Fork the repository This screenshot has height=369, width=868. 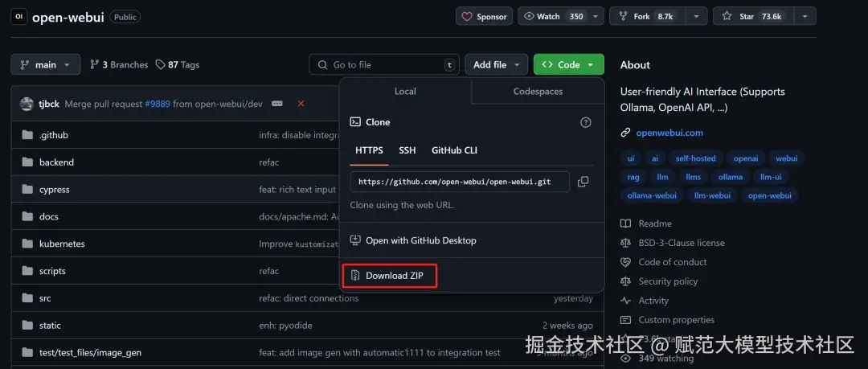[649, 17]
